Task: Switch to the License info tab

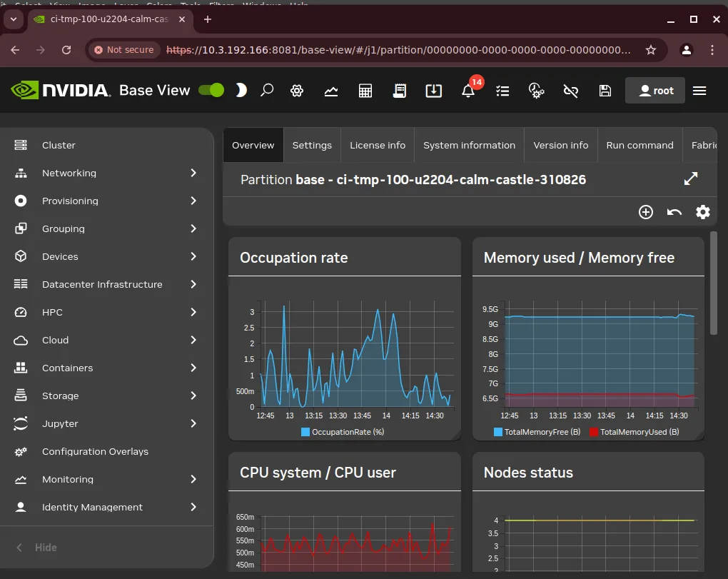Action: coord(378,145)
